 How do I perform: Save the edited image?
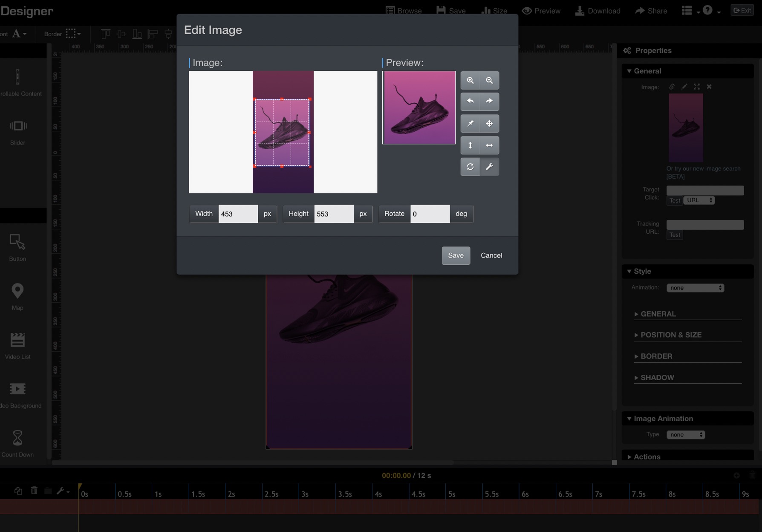(x=456, y=256)
